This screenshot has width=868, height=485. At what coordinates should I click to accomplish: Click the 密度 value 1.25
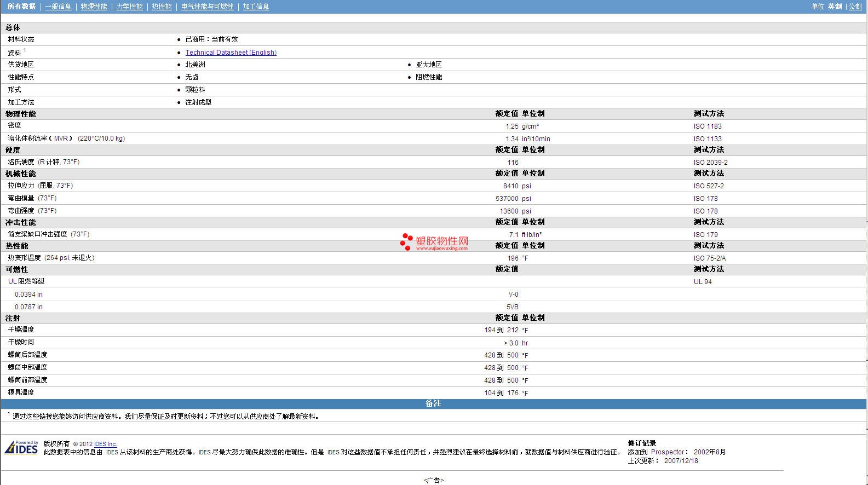pyautogui.click(x=512, y=126)
